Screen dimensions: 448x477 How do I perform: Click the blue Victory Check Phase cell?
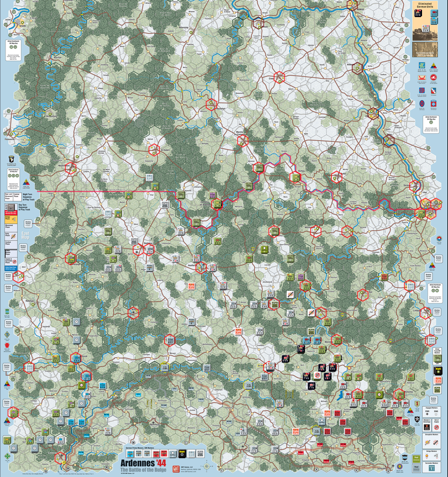point(11,268)
